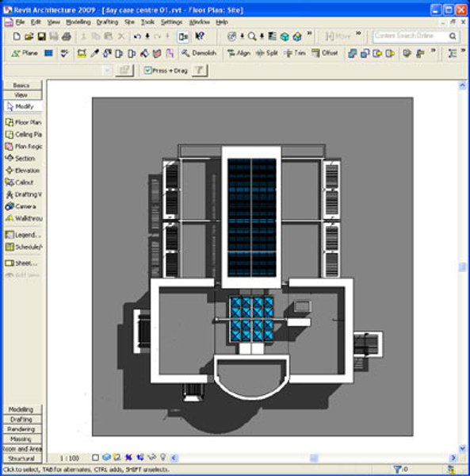
Task: Select the eyedropper Match Type tool
Action: pos(94,53)
